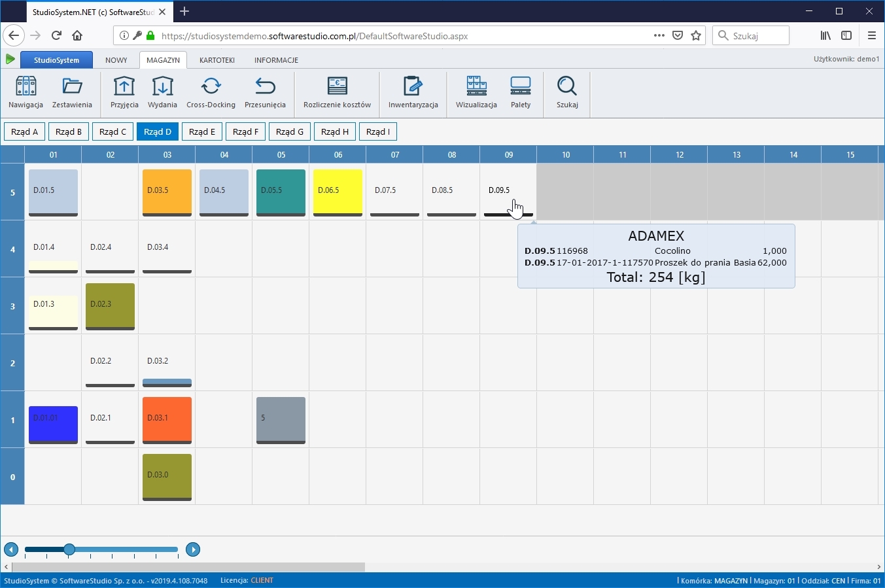Open Rozliczenie kosztów (cost settlement)

click(337, 93)
